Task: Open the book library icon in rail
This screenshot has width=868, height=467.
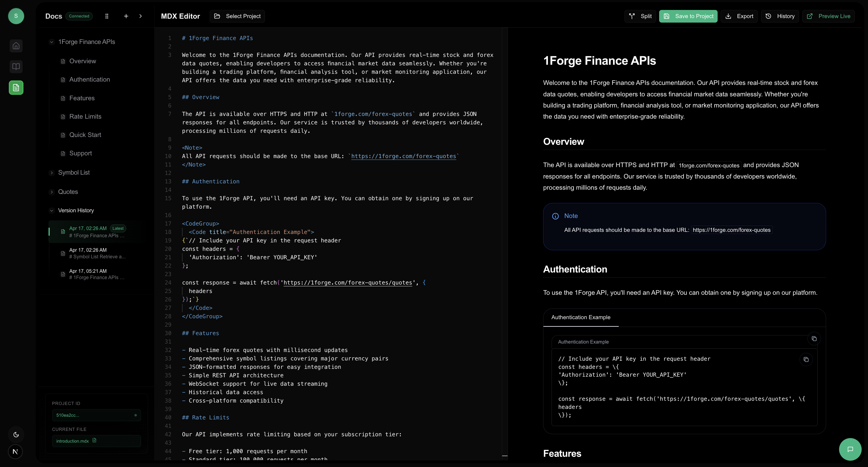Action: coord(16,66)
